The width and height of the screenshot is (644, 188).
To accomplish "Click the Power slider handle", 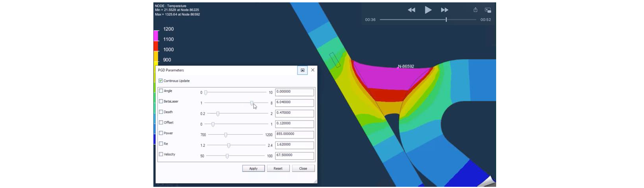I will [226, 135].
